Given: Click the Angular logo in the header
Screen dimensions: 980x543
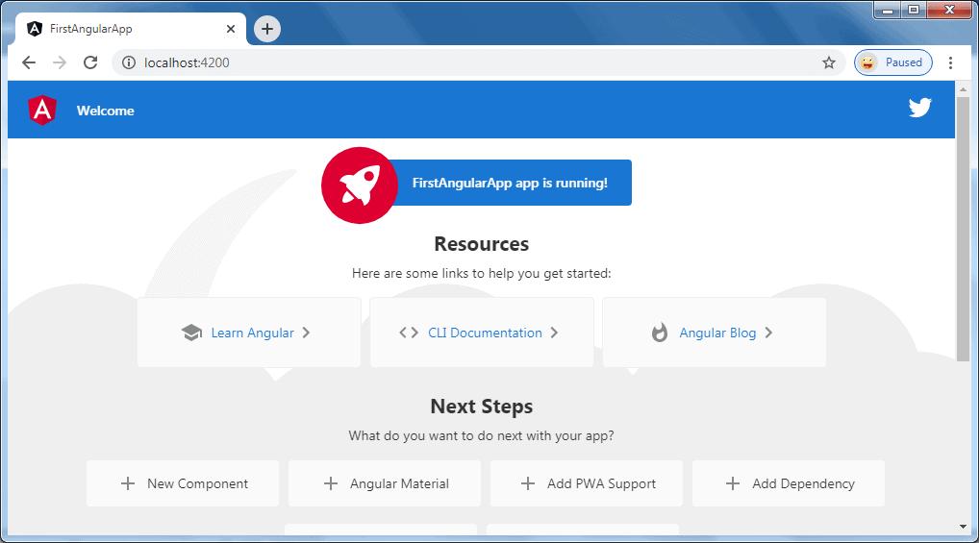Looking at the screenshot, I should click(42, 111).
